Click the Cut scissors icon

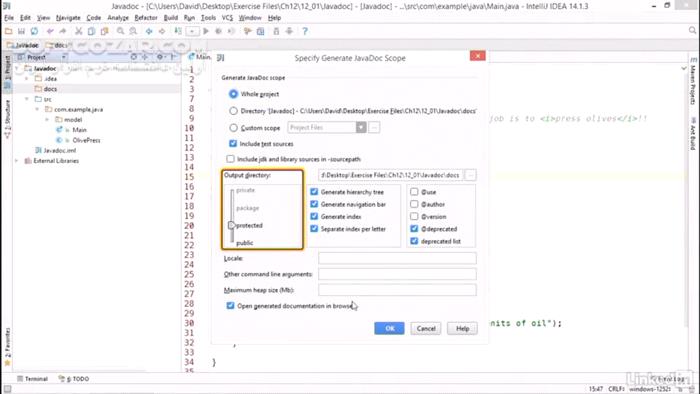click(79, 31)
